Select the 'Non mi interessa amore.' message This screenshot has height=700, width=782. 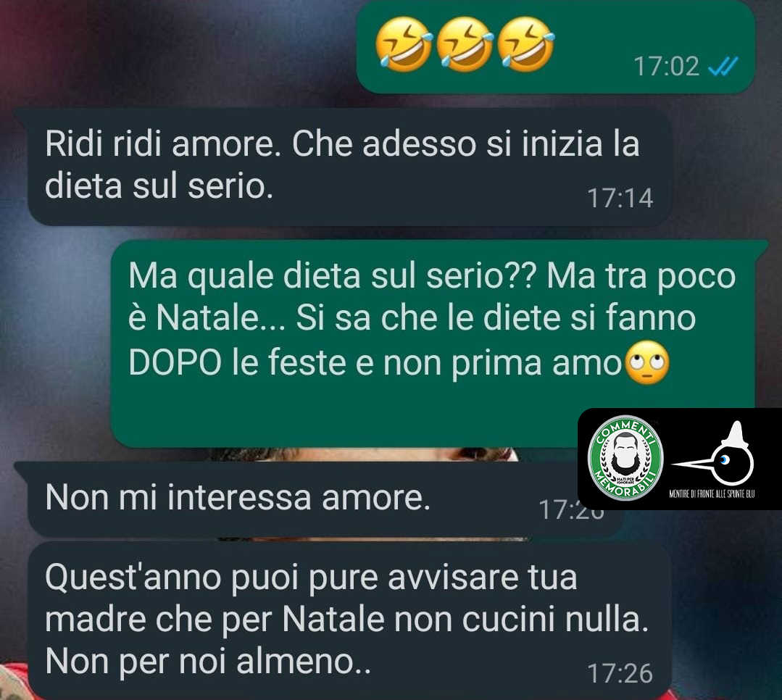tap(319, 499)
